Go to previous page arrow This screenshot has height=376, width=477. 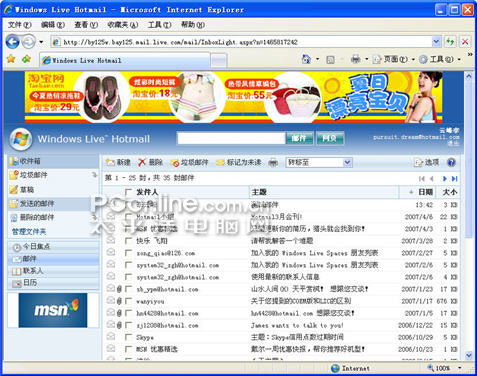tap(432, 179)
